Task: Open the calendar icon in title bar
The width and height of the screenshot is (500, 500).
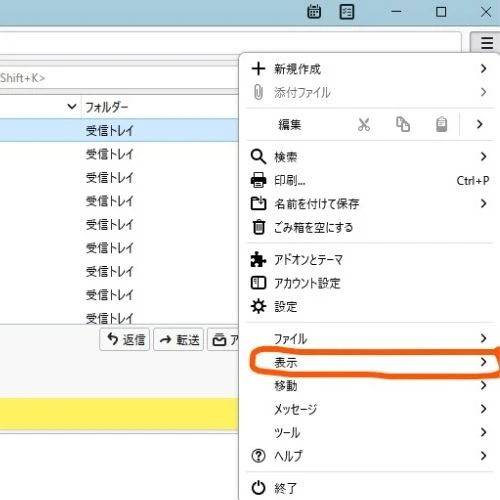Action: click(x=314, y=12)
